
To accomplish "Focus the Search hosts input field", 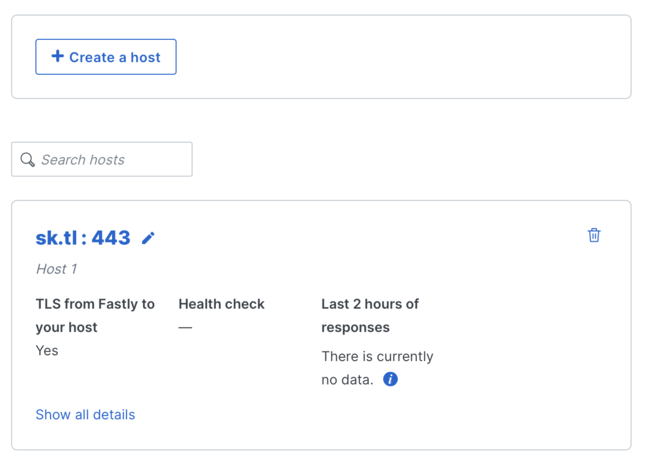I will click(112, 160).
